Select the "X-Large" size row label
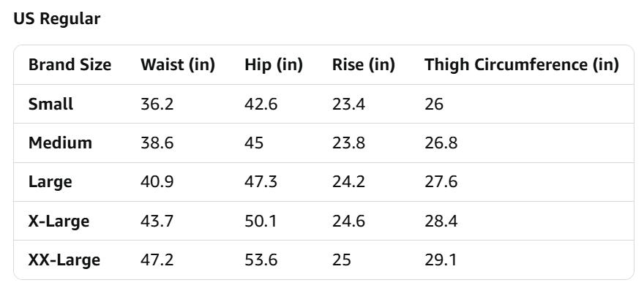Viewport: 644px width, 299px height. click(59, 221)
